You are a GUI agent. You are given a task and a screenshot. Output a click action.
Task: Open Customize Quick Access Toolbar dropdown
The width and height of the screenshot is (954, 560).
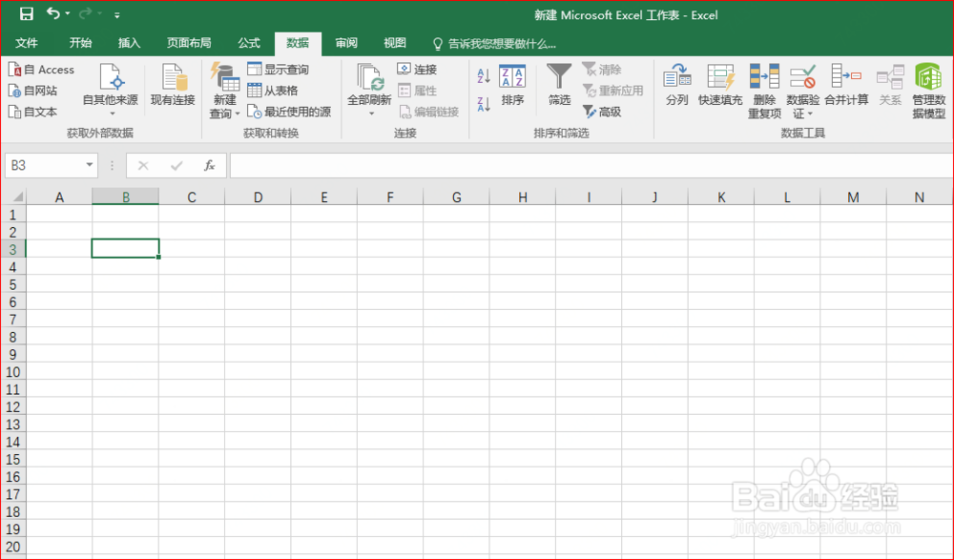(x=116, y=14)
